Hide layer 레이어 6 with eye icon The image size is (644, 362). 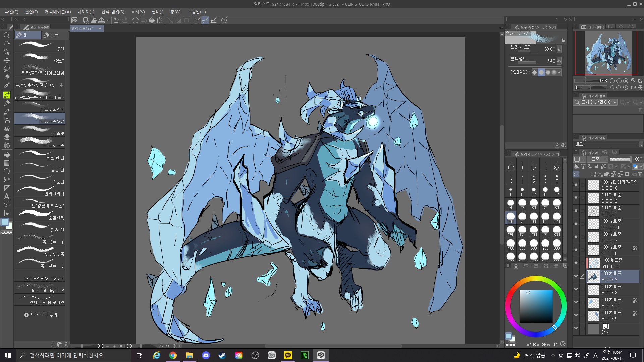click(576, 185)
